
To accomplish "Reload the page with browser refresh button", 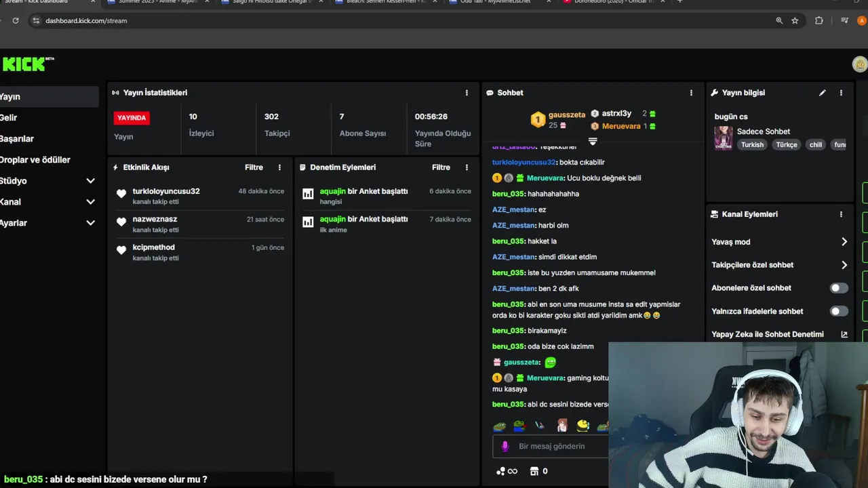I will click(16, 20).
